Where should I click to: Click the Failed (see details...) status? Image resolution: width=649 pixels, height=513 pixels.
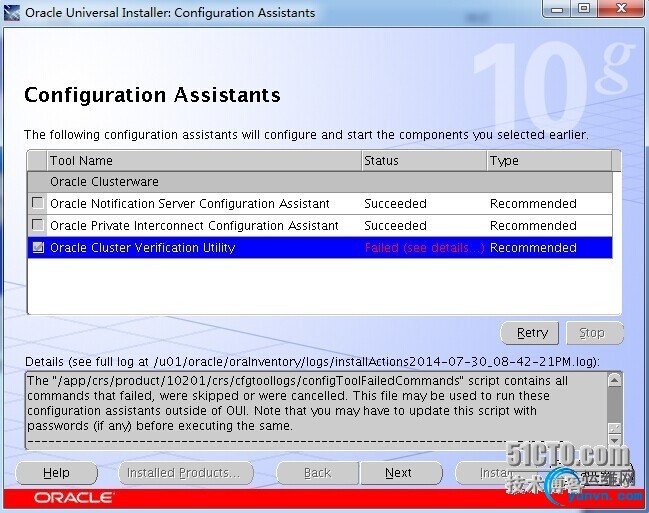(424, 248)
